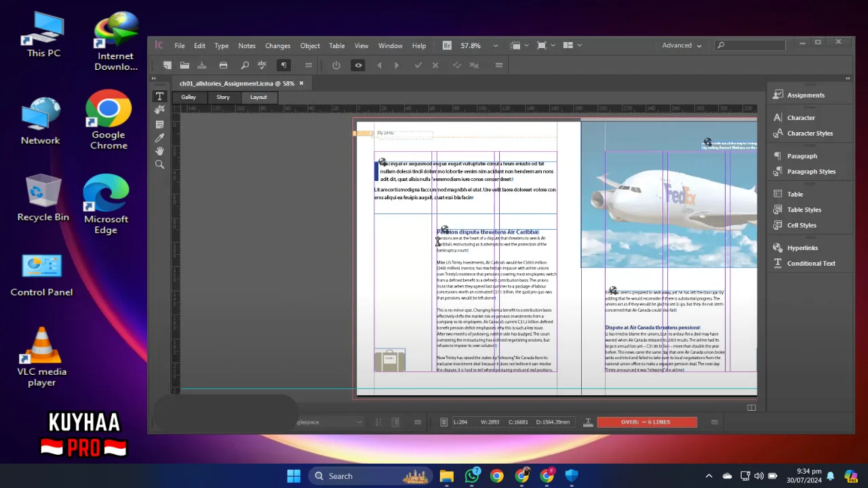The height and width of the screenshot is (488, 868).
Task: Open the Hyperlinks panel
Action: (802, 247)
